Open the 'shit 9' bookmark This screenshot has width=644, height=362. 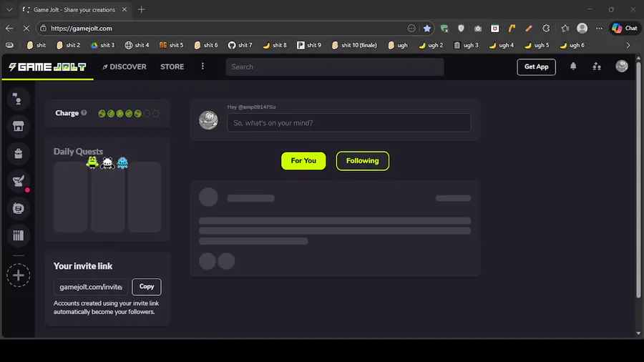tap(309, 45)
